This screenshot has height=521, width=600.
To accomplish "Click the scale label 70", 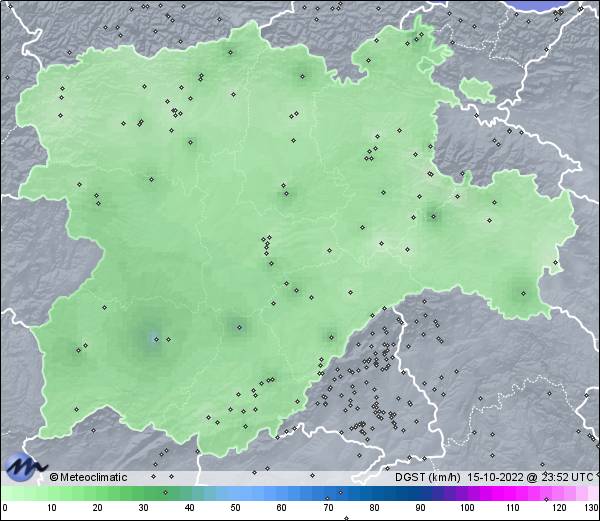I will tap(328, 508).
